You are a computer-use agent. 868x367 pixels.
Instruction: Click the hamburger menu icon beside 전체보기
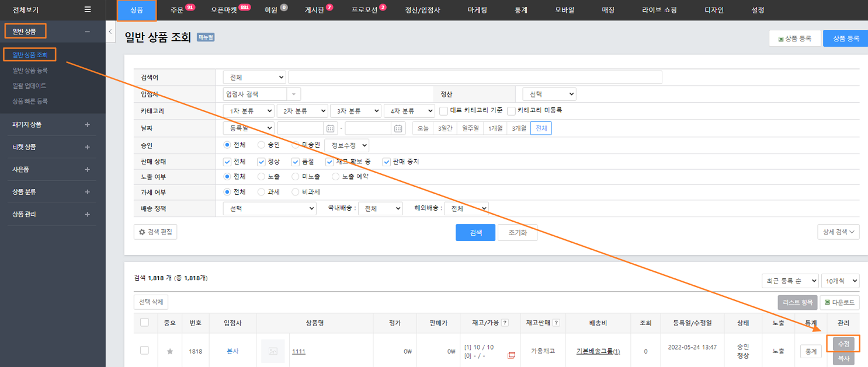(88, 9)
